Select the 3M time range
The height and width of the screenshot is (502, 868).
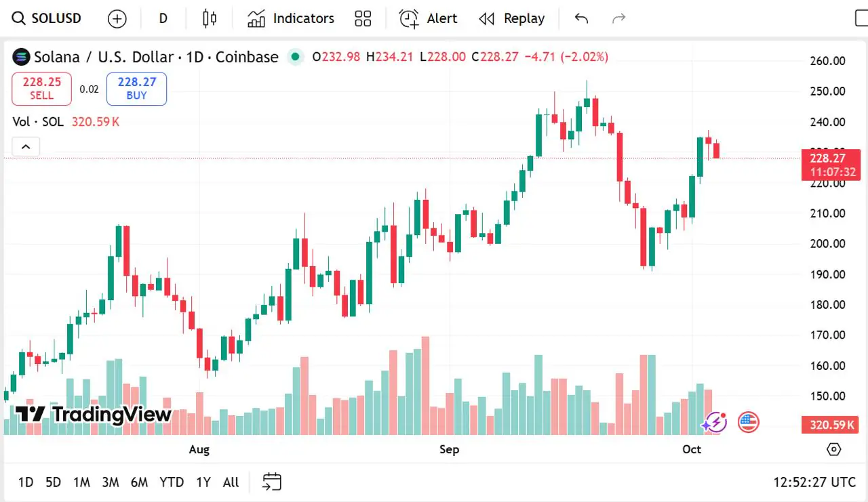coord(111,482)
